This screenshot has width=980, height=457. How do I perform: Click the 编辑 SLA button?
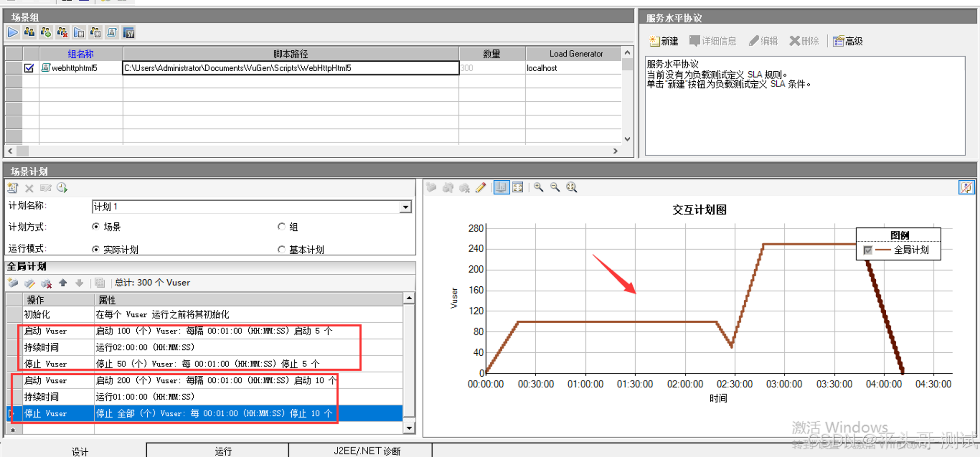click(x=763, y=41)
